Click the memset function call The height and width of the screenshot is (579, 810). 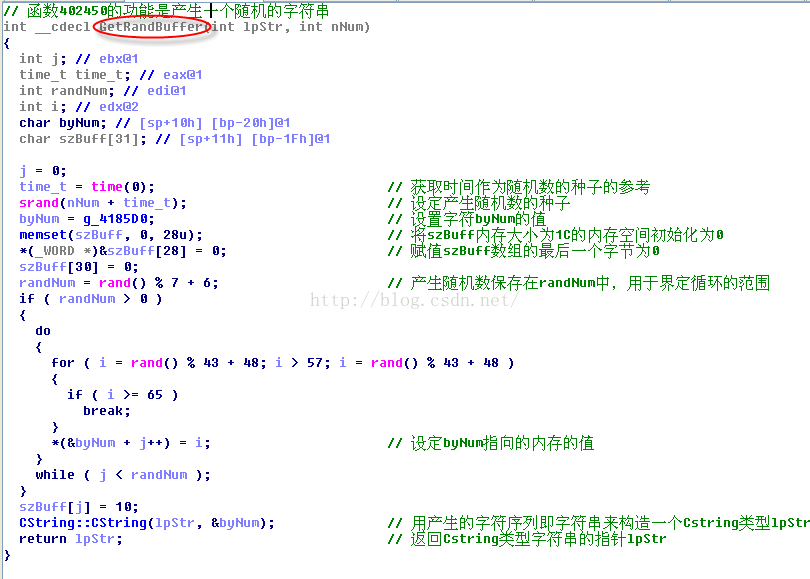[x=111, y=235]
